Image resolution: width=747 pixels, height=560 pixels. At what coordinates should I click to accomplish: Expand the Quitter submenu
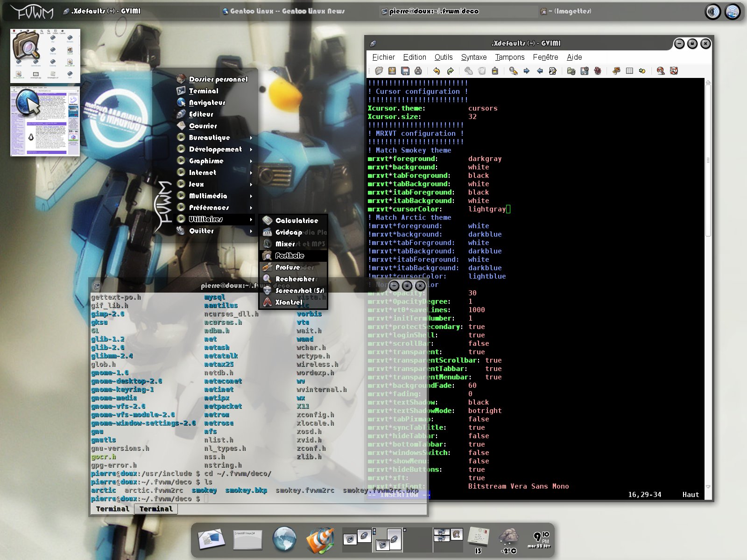(x=215, y=231)
